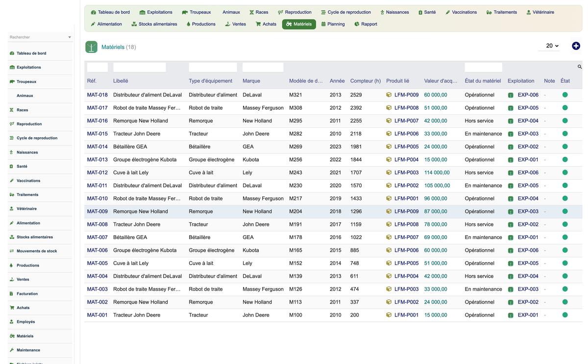Screen dimensions: 588x364
Task: Open exploitation EXP-002 in MAT-014 row
Action: pyautogui.click(x=528, y=146)
